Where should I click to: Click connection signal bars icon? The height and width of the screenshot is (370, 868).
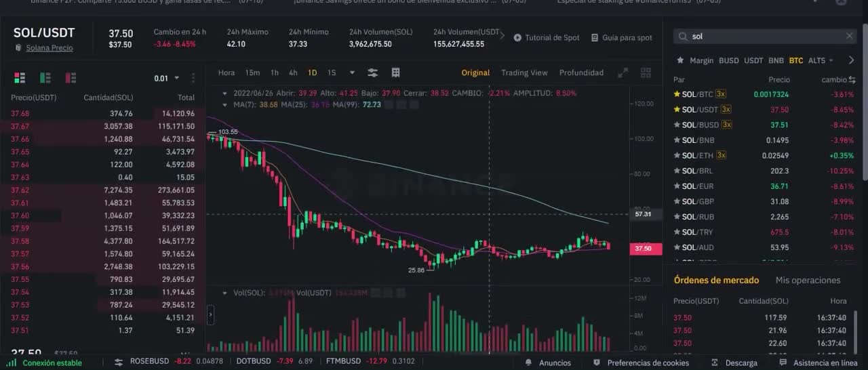12,363
